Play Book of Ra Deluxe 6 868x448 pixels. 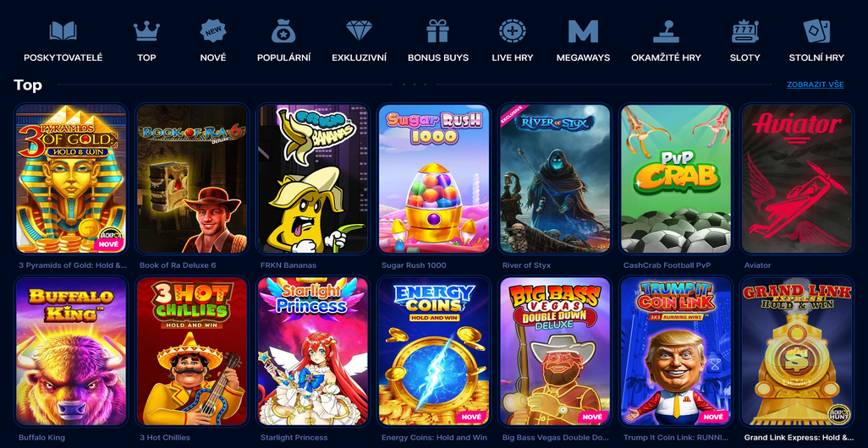(192, 178)
